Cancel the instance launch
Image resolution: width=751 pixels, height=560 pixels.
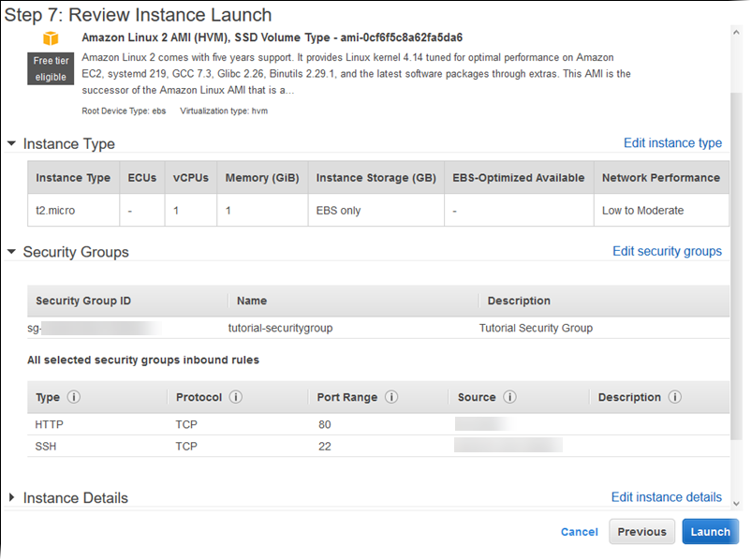click(579, 532)
